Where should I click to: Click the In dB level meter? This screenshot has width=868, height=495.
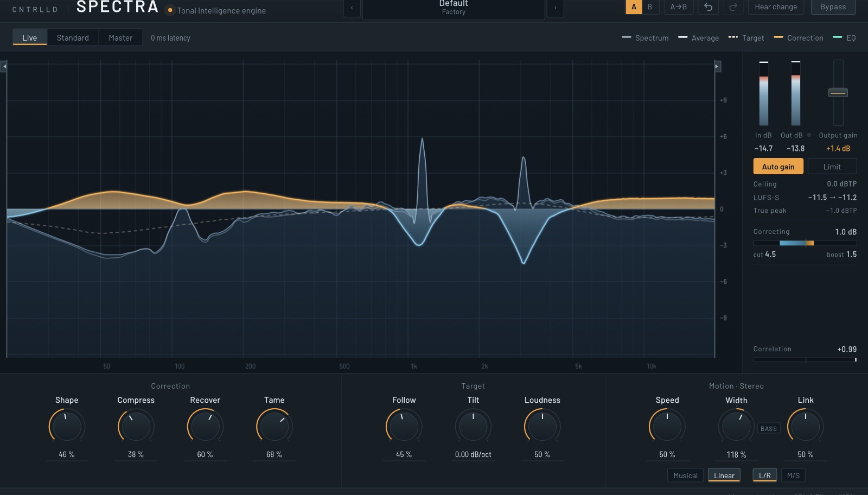click(x=764, y=93)
